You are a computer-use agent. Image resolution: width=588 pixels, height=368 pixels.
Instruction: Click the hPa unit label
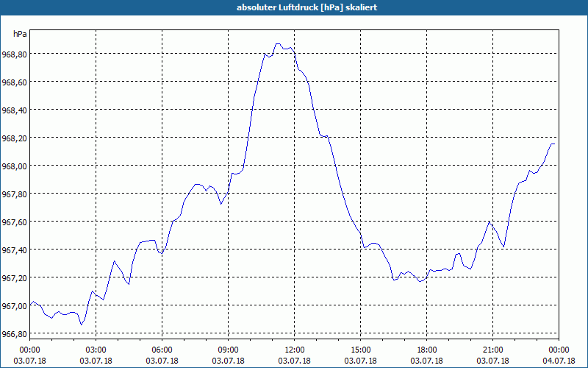click(20, 34)
